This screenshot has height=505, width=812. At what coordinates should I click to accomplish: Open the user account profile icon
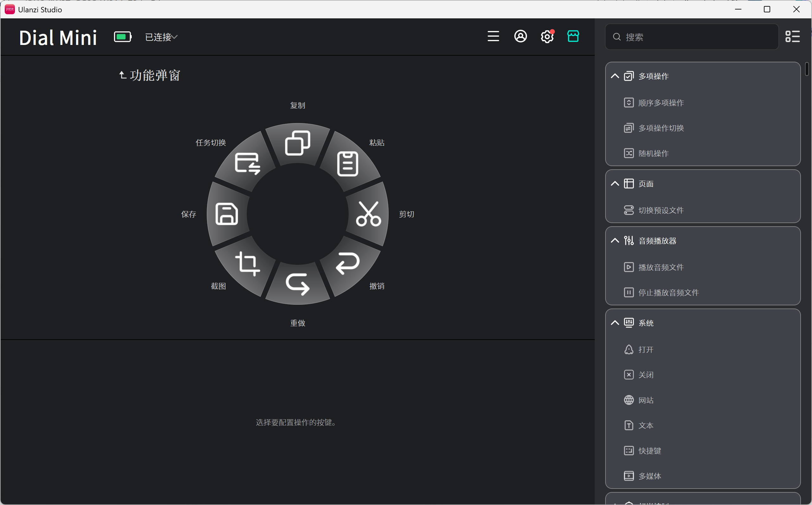[521, 36]
